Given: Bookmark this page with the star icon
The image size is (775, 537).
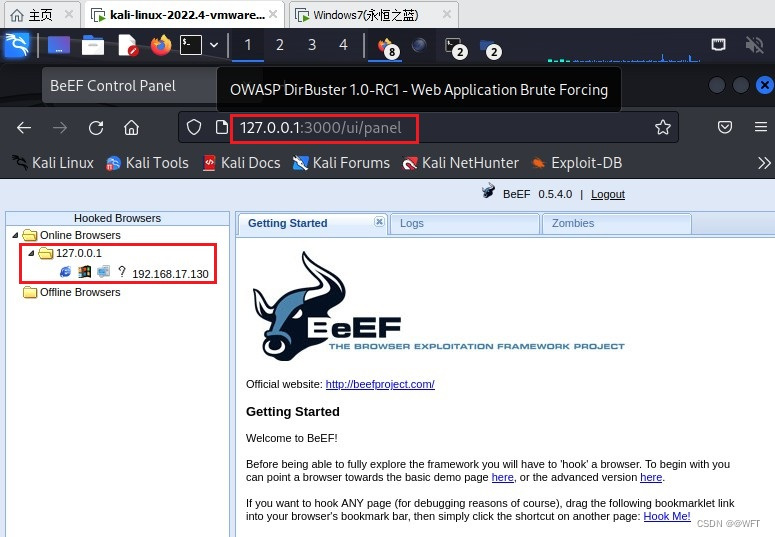Looking at the screenshot, I should [663, 128].
